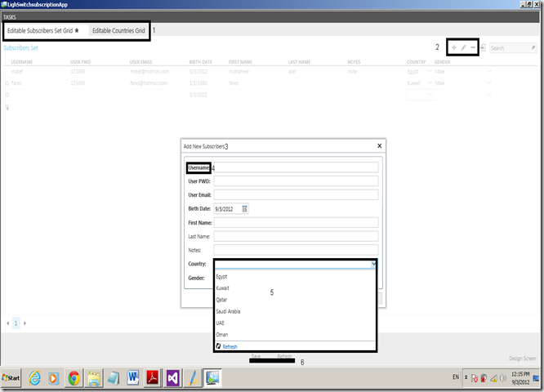Sort by BIRTH DATE column header
Viewport: 544px width, 392px height.
[201, 62]
